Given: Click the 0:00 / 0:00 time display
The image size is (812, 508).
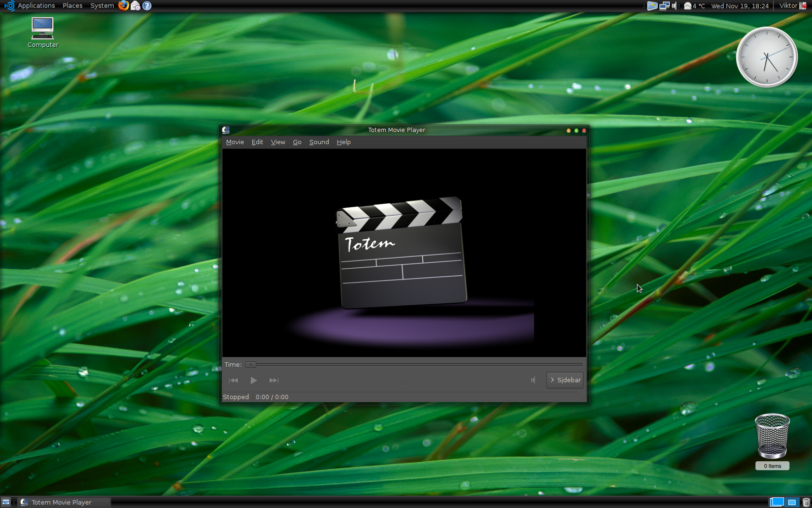Looking at the screenshot, I should [272, 397].
